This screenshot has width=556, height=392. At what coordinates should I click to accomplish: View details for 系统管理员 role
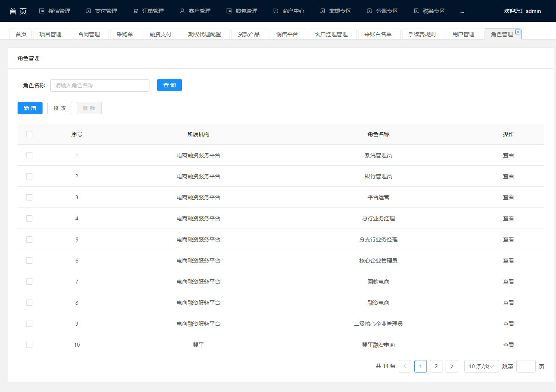pos(508,155)
